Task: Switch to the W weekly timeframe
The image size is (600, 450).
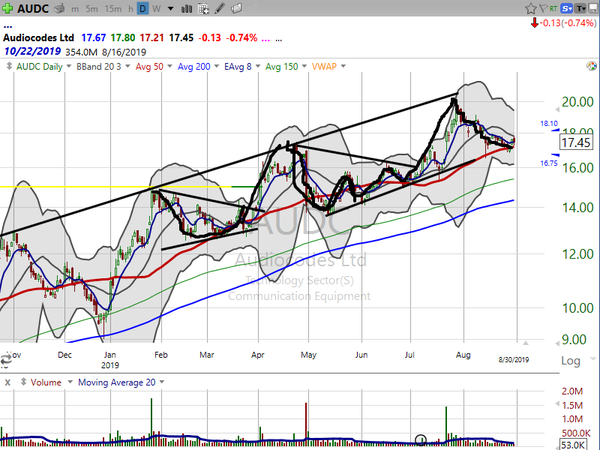Action: [157, 8]
